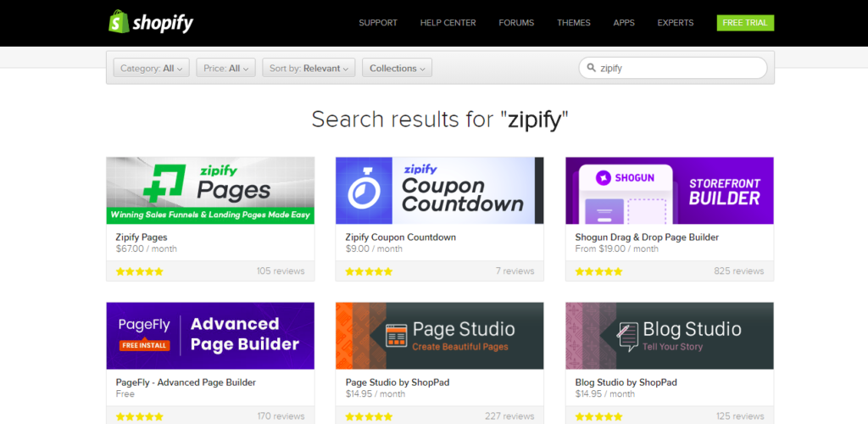
Task: Click the 125 reviews text
Action: pyautogui.click(x=740, y=416)
